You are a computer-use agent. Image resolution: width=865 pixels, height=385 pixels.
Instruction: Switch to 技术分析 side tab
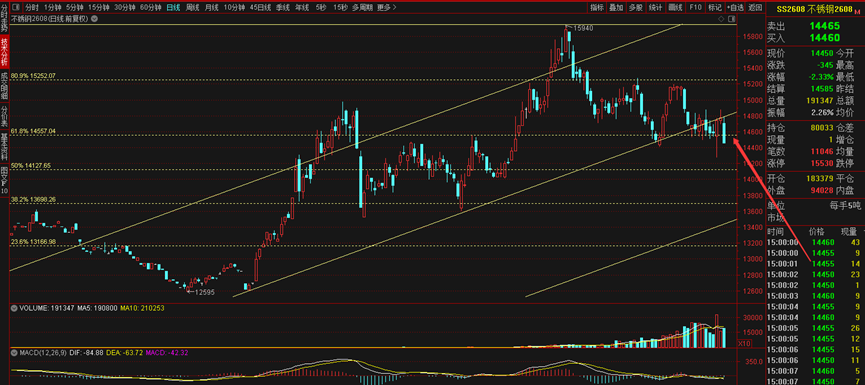pos(4,50)
